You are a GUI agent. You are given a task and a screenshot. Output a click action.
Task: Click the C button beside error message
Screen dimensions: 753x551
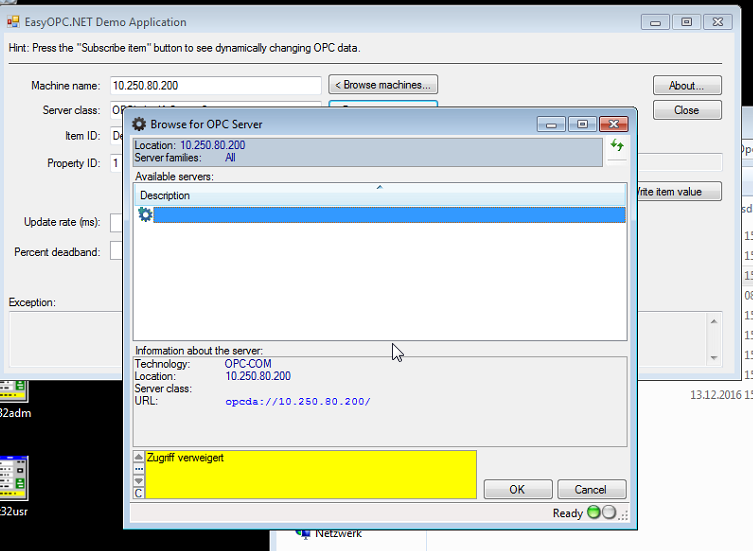pos(139,493)
